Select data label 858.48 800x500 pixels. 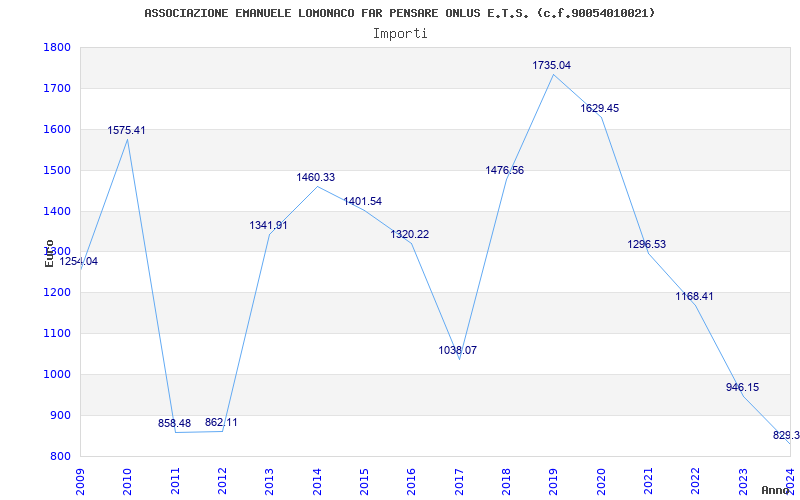(174, 423)
